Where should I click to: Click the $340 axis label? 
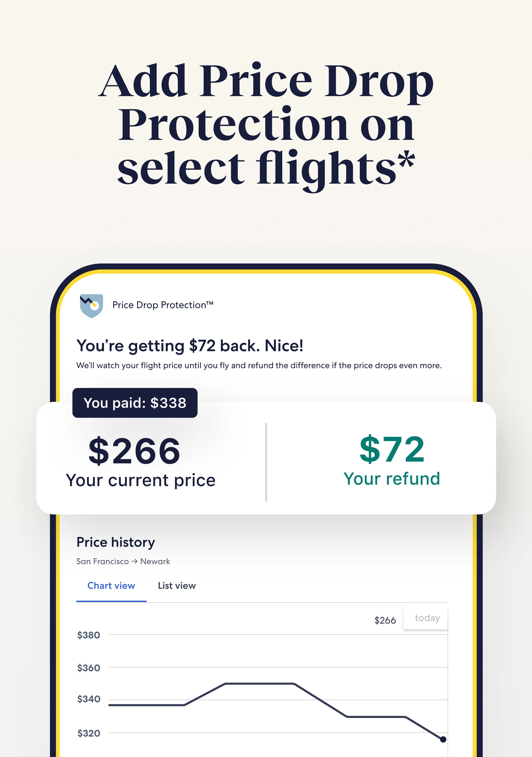pos(89,699)
